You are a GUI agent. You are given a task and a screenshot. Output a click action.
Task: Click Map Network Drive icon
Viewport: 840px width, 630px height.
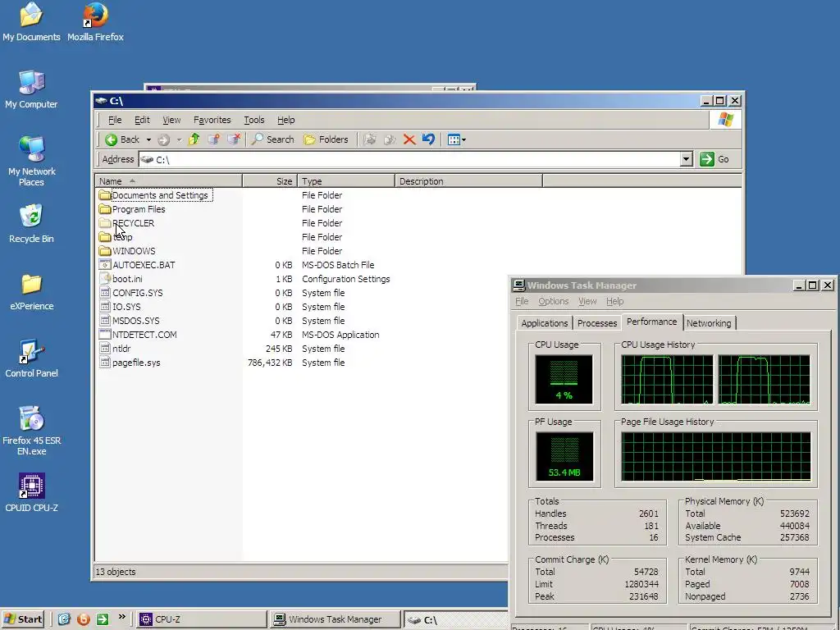213,139
